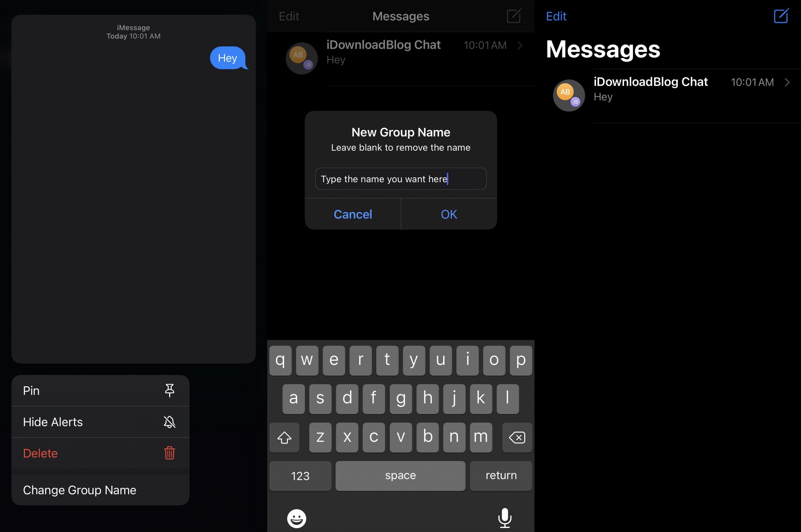
Task: Click group name text input field
Action: (400, 178)
